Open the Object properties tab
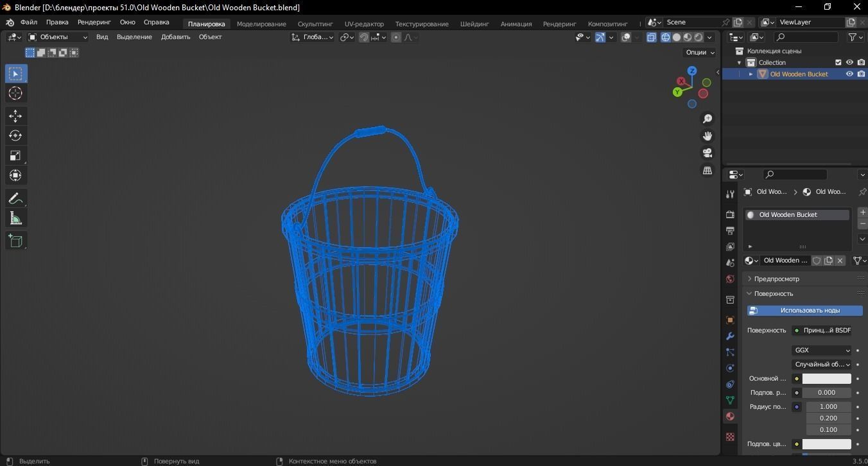The height and width of the screenshot is (466, 868). coord(730,320)
